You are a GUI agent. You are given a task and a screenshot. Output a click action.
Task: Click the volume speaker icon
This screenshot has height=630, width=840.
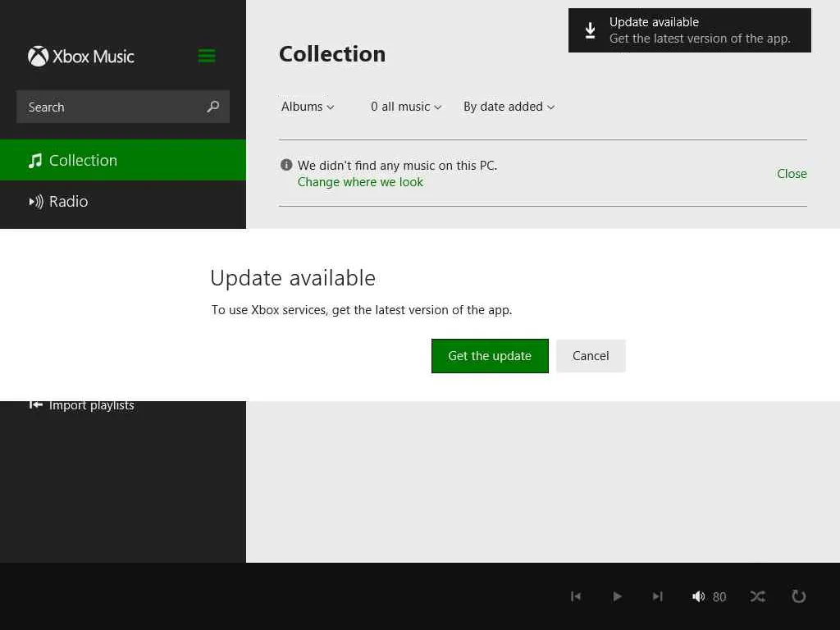click(698, 596)
